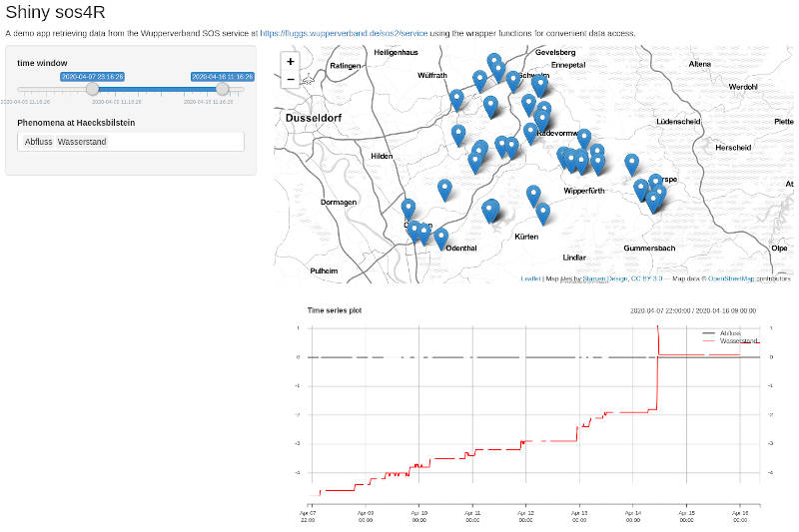
Task: Click the Wasserstand legend entry in plot
Action: [730, 340]
